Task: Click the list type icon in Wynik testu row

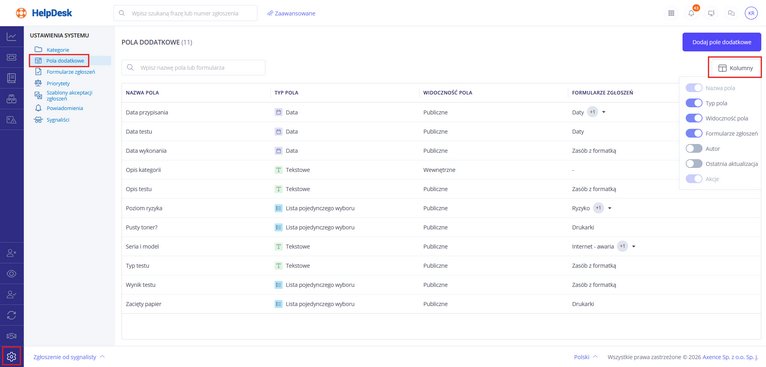Action: point(278,285)
